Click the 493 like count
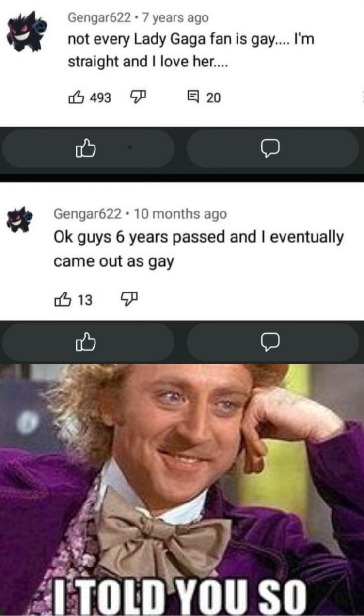The image size is (364, 616). tap(101, 98)
